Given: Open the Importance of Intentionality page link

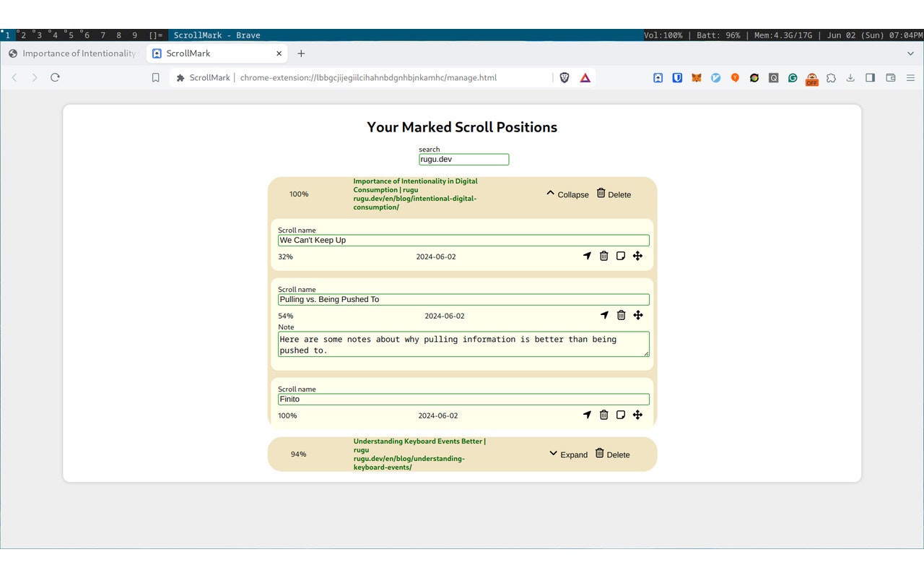Looking at the screenshot, I should point(415,194).
